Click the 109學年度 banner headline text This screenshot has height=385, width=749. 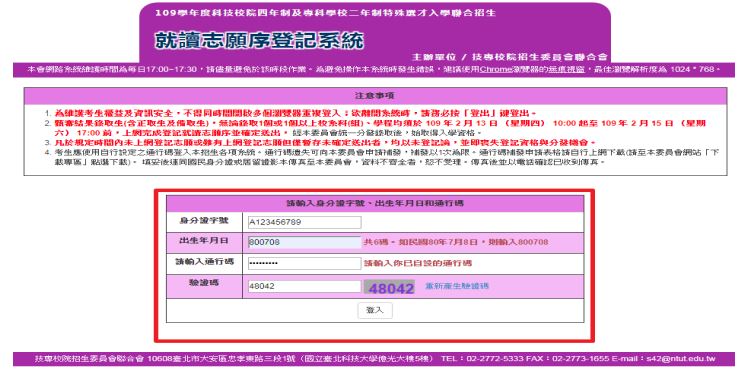pos(325,13)
